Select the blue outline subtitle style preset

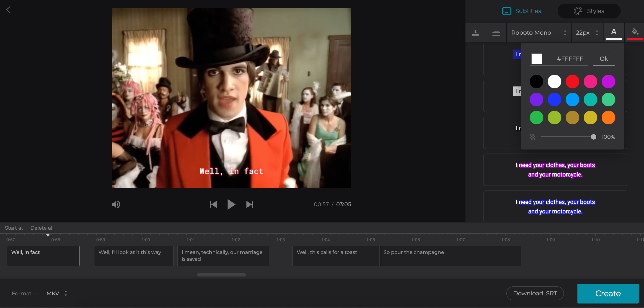pos(555,206)
